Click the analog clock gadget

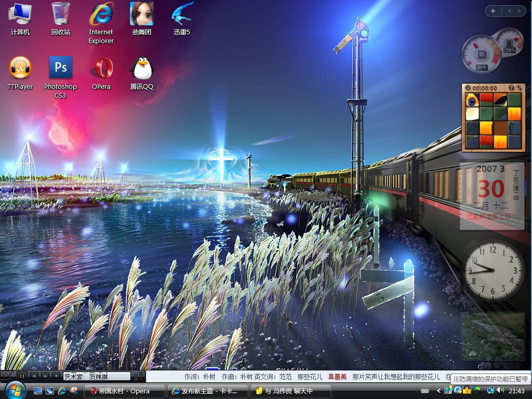pos(493,270)
